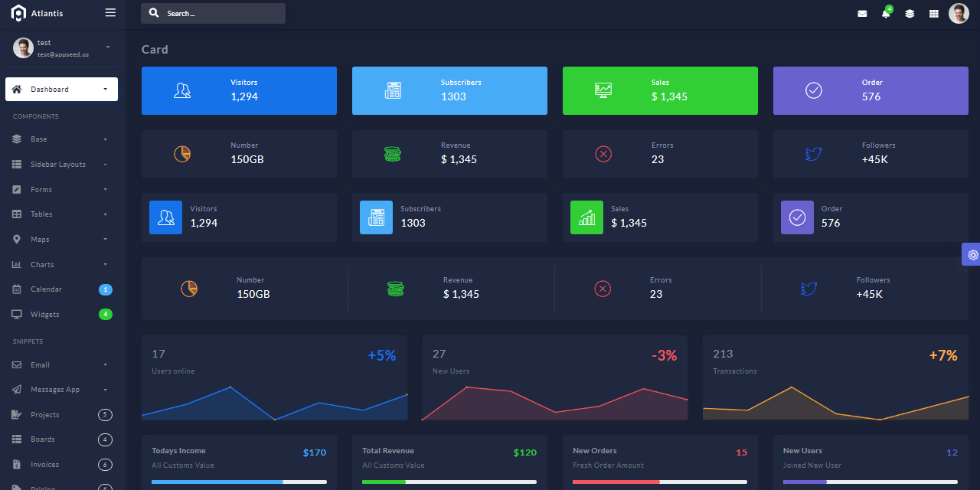Open Messages App from the sidebar

pyautogui.click(x=54, y=389)
